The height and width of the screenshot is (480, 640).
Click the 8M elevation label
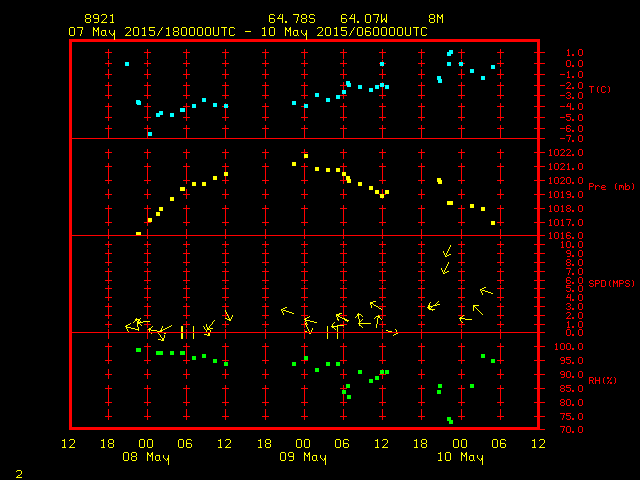point(436,19)
